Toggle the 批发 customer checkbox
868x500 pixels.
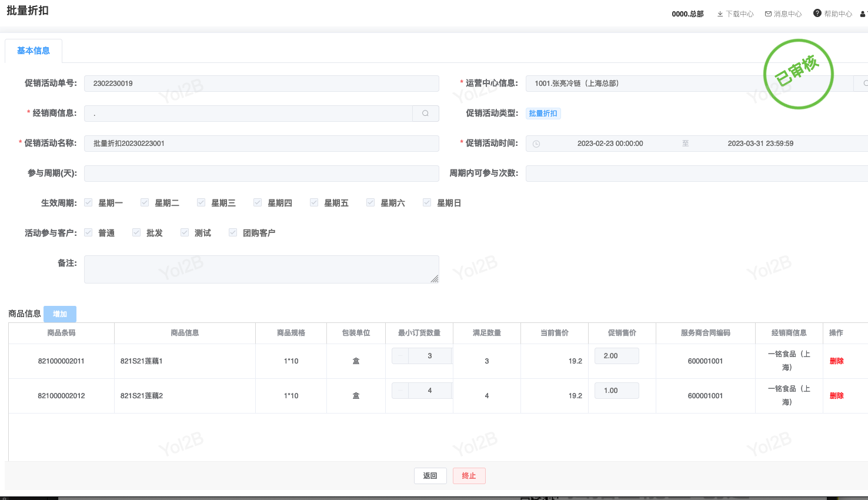pos(136,233)
